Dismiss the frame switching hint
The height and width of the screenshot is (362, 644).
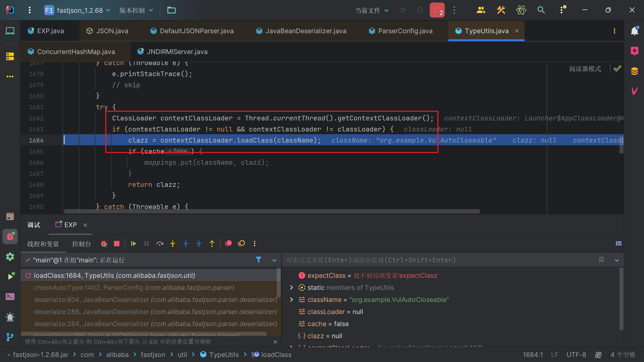[x=275, y=342]
